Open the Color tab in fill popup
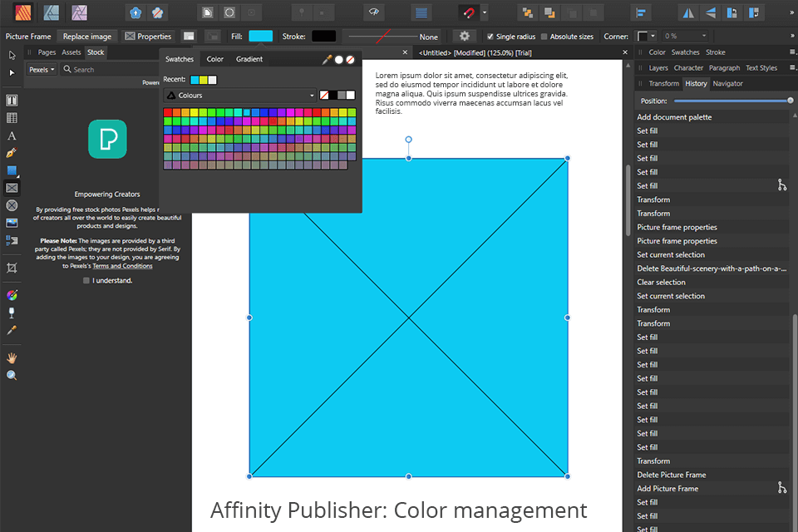This screenshot has height=532, width=798. tap(214, 59)
